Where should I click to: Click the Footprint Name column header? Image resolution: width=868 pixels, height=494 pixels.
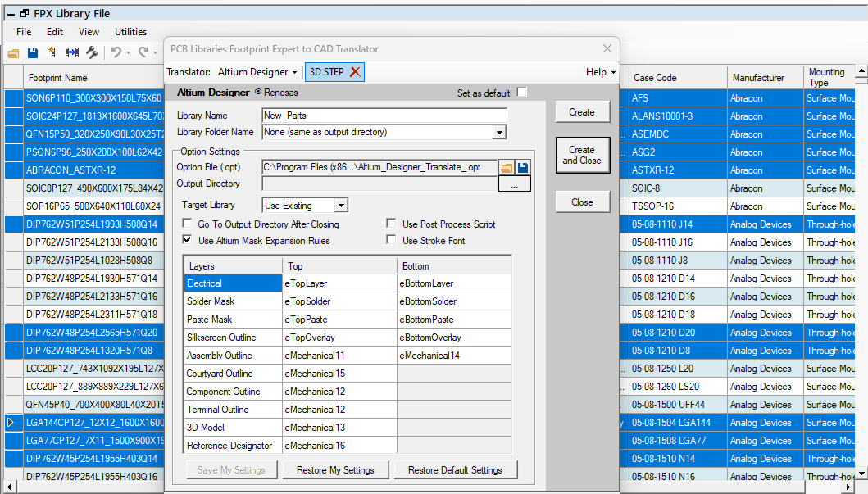[93, 78]
